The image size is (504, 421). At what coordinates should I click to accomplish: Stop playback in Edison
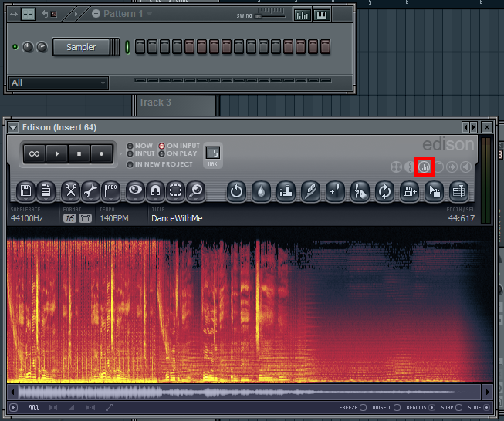click(x=79, y=153)
